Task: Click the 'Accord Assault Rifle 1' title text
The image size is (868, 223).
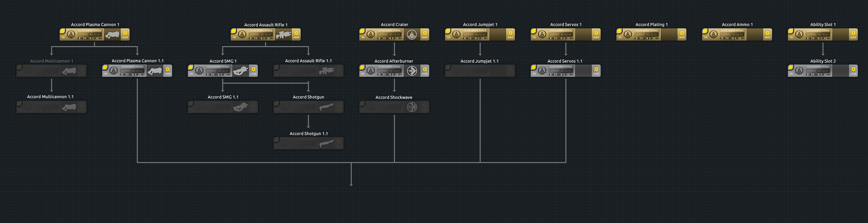Action: point(266,25)
